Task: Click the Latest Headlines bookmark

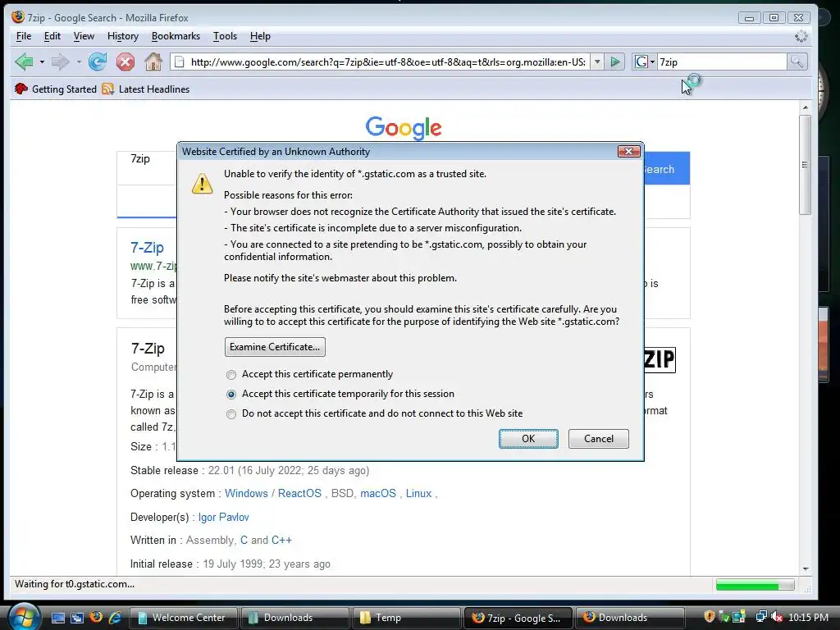Action: (146, 89)
